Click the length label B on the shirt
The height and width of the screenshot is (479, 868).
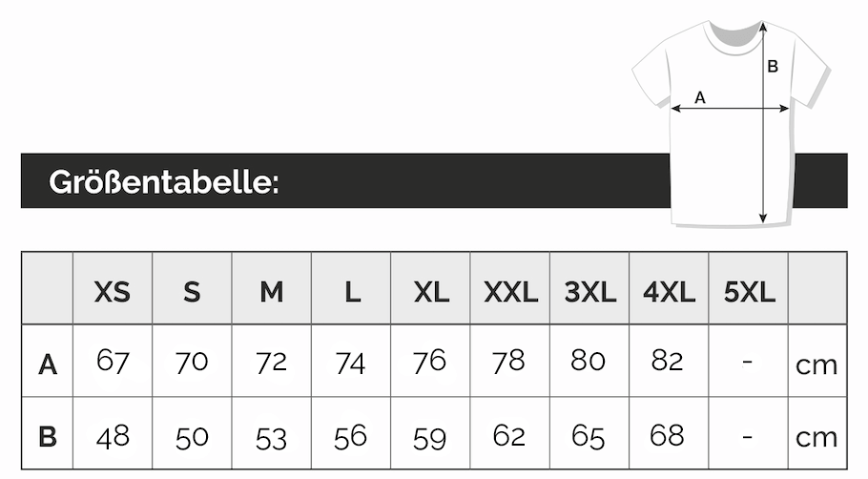(773, 66)
